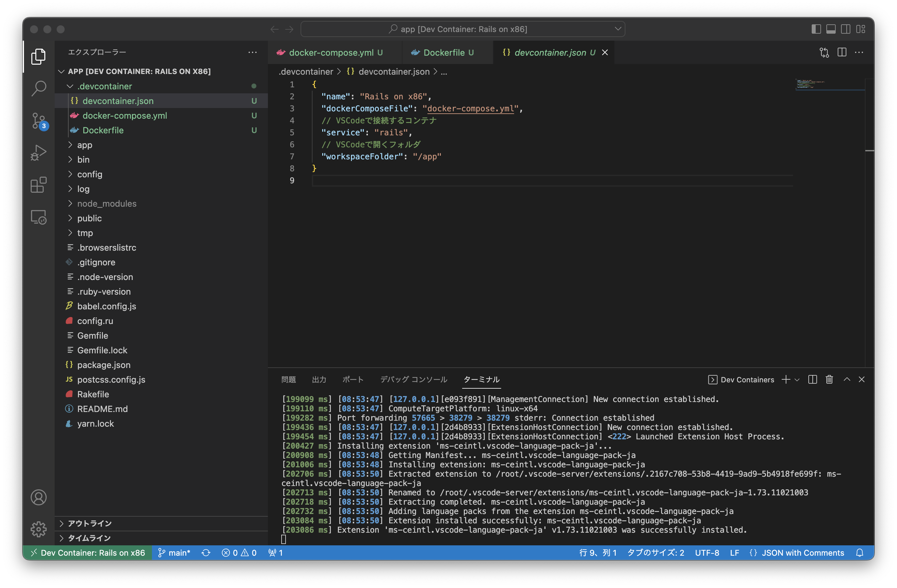Open the Extensions view

(x=38, y=185)
